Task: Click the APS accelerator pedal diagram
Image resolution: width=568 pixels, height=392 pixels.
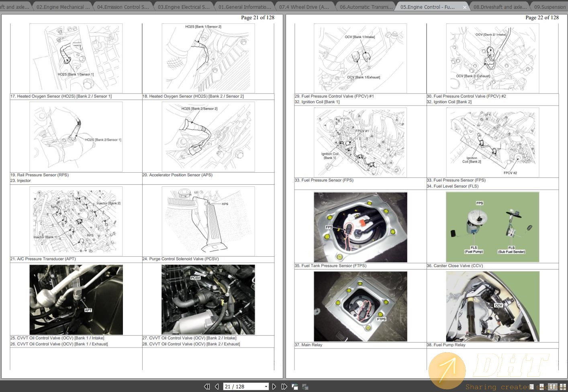Action: tap(208, 221)
